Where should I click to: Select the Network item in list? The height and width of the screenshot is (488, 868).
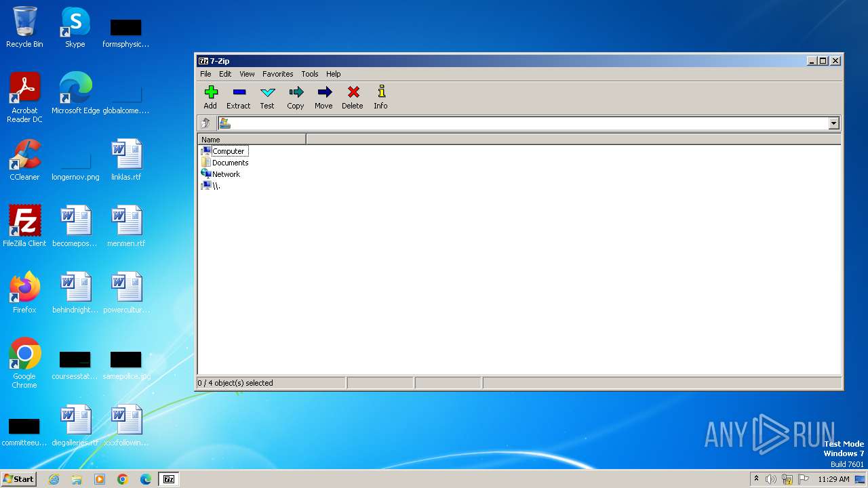[221, 174]
